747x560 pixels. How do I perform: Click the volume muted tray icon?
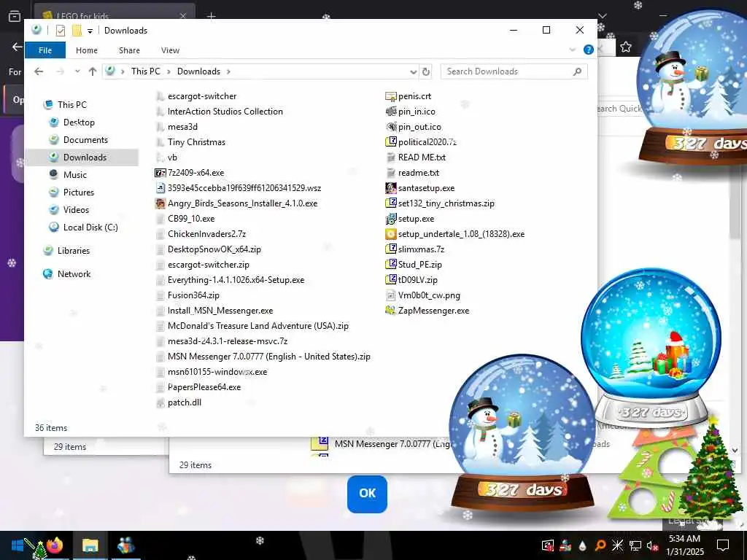click(652, 545)
